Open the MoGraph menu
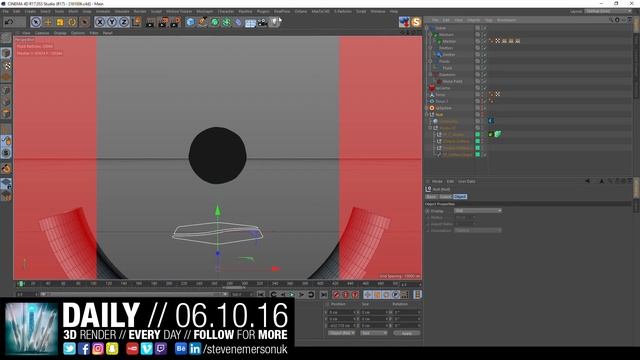Viewport: 640px width, 360px height. click(x=204, y=11)
